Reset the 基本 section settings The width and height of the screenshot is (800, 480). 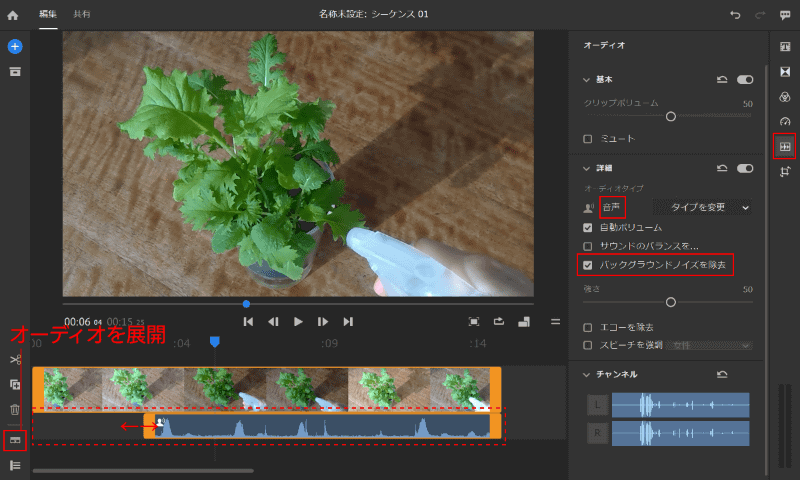(x=722, y=80)
